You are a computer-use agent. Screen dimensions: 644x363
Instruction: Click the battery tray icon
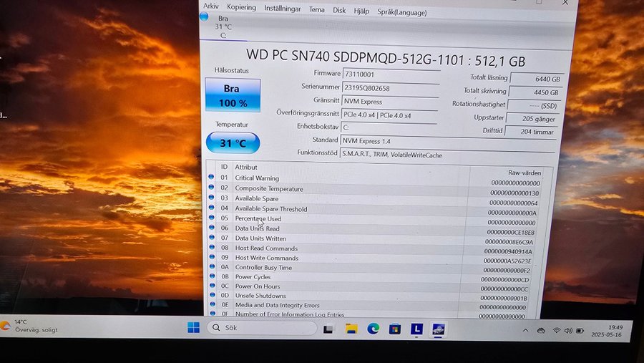[x=580, y=331]
